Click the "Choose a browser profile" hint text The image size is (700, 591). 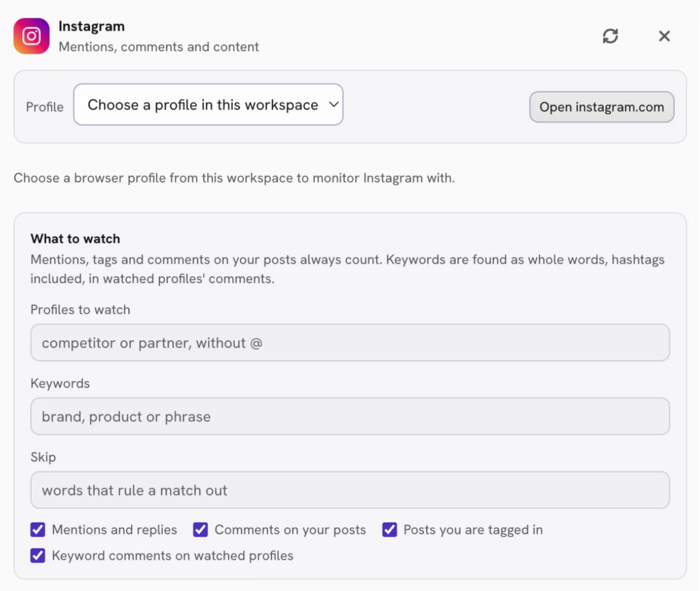(235, 178)
